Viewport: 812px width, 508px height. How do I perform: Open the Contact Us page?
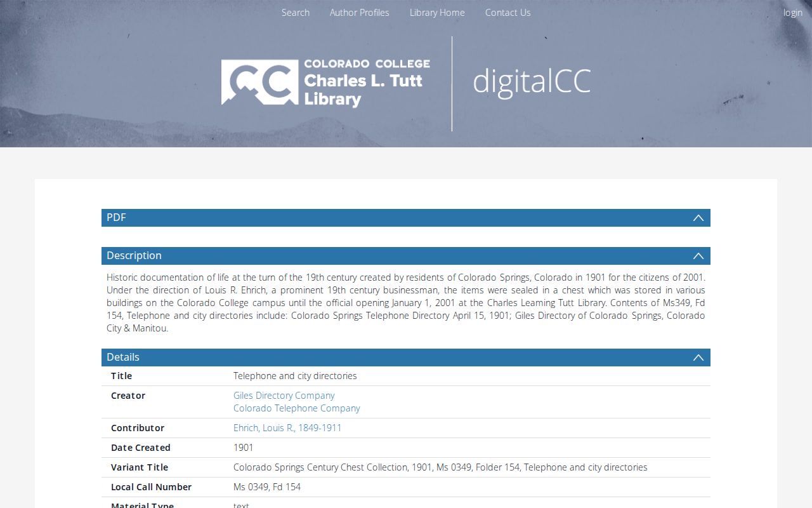coord(508,13)
